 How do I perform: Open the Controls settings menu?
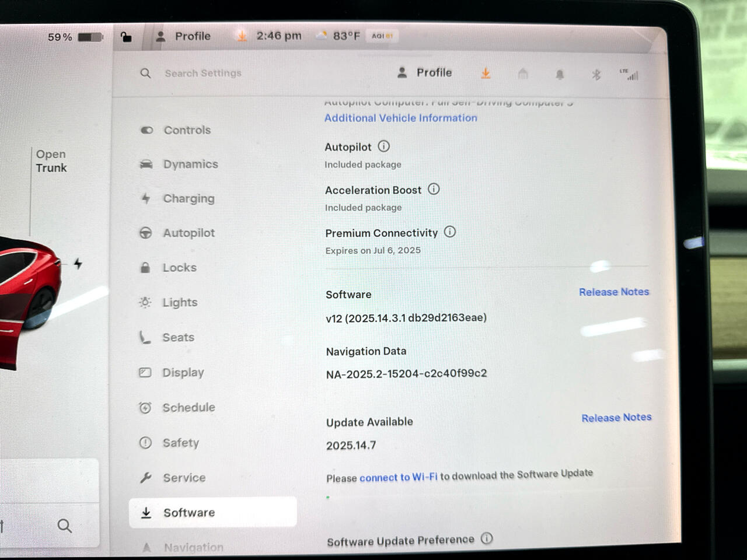coord(187,130)
